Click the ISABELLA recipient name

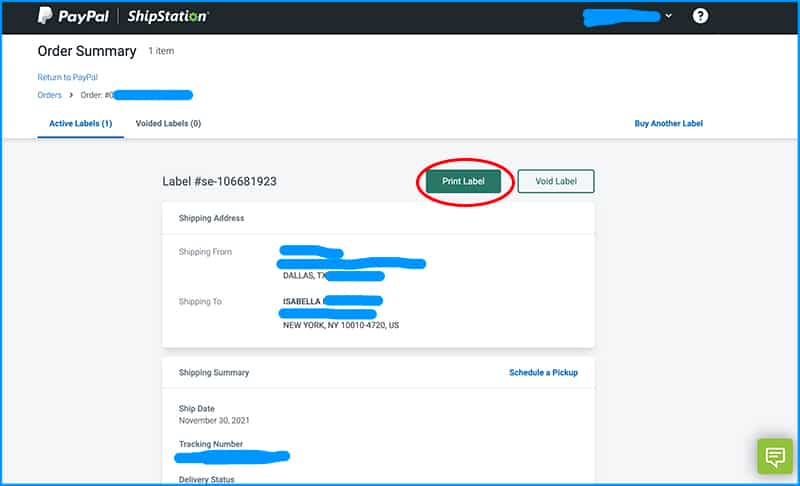[303, 301]
